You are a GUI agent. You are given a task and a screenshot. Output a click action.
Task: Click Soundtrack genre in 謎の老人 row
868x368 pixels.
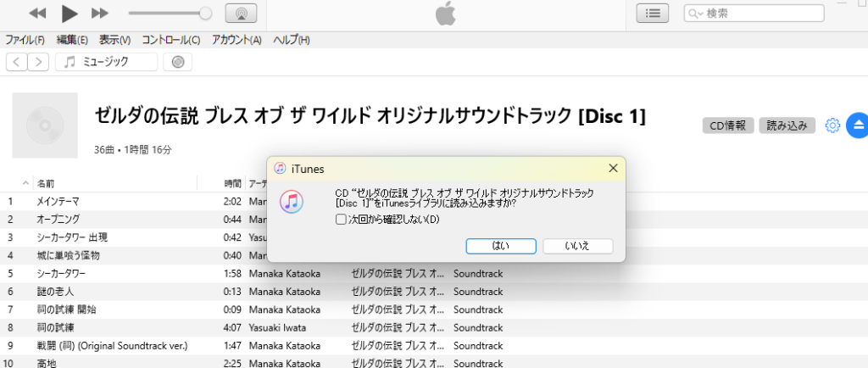478,292
